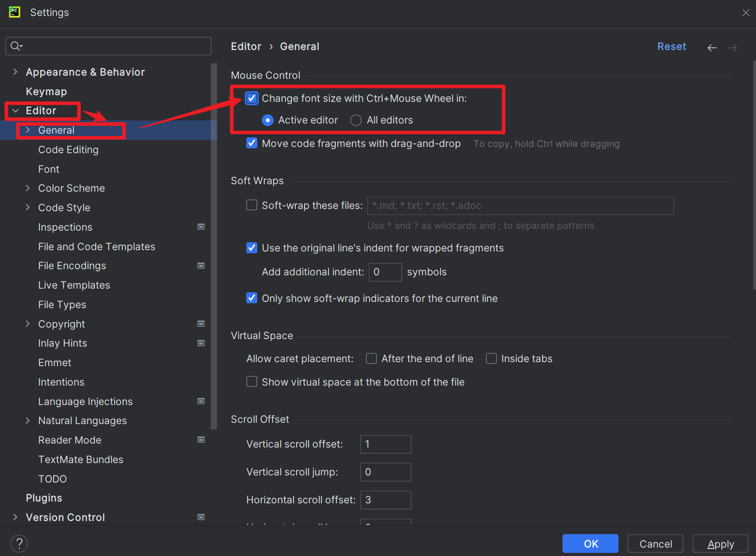Screen dimensions: 756x556
Task: Open the Keymap settings page
Action: 47,92
